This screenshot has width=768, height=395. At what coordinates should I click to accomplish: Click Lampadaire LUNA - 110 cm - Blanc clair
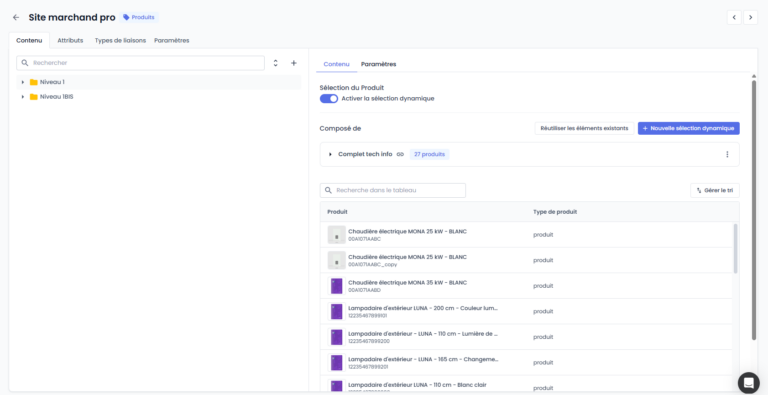417,385
